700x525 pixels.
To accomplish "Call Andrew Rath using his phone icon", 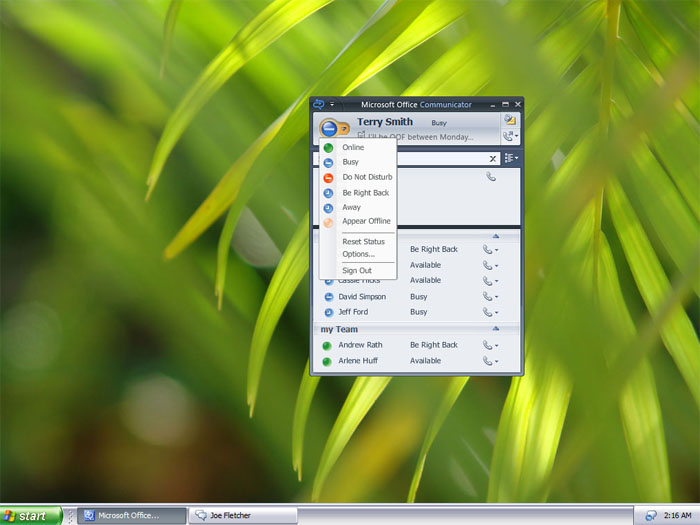I will click(x=488, y=345).
